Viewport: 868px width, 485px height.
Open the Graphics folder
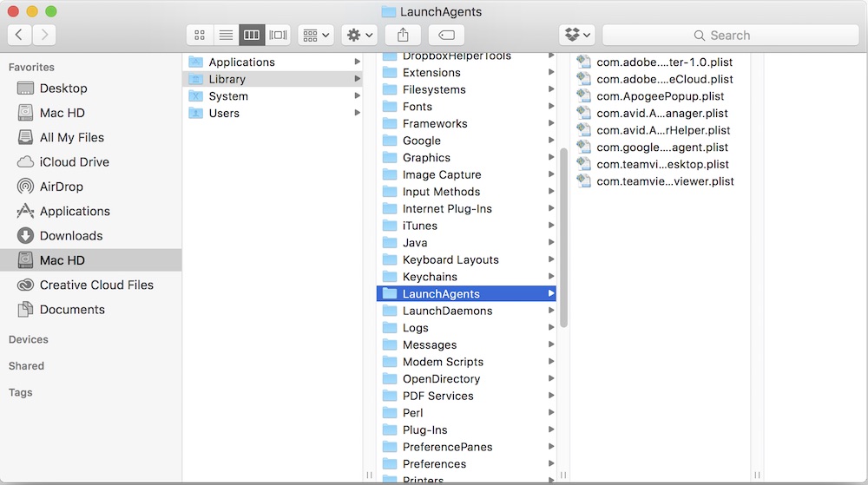pyautogui.click(x=467, y=158)
